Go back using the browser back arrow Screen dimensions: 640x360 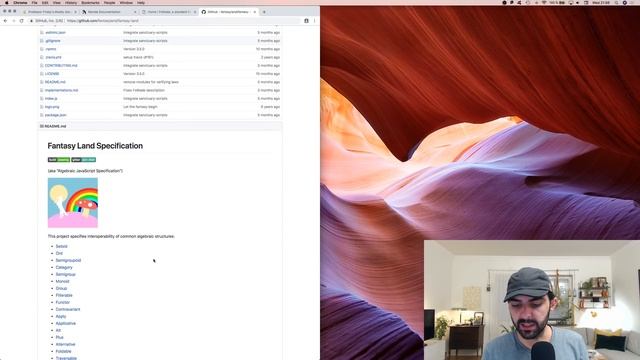[5, 21]
